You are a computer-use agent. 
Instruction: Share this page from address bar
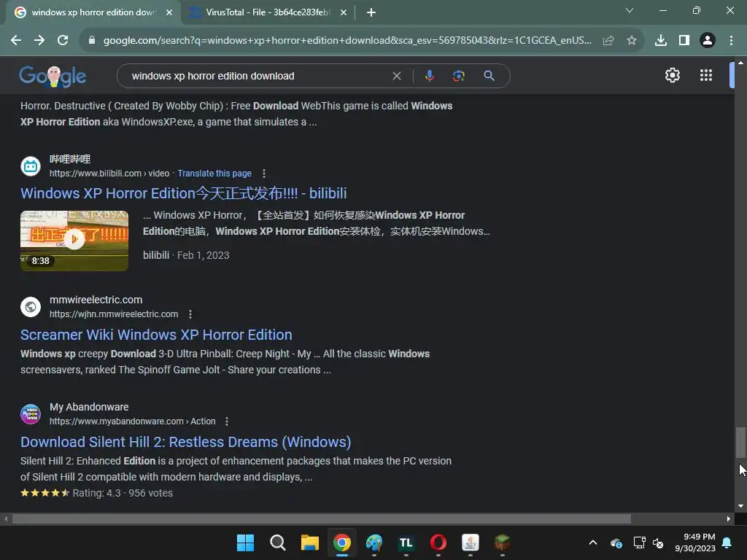click(608, 41)
